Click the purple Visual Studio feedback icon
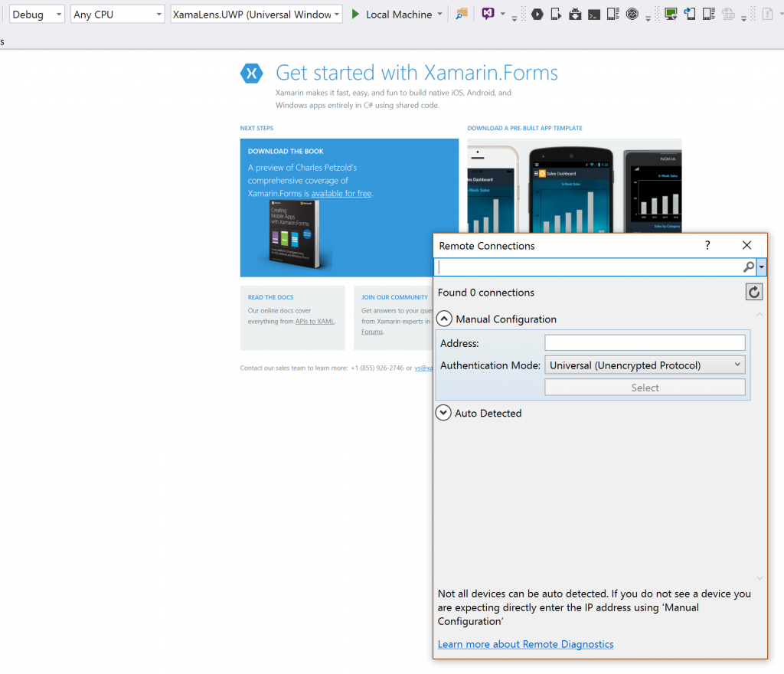 [x=488, y=15]
